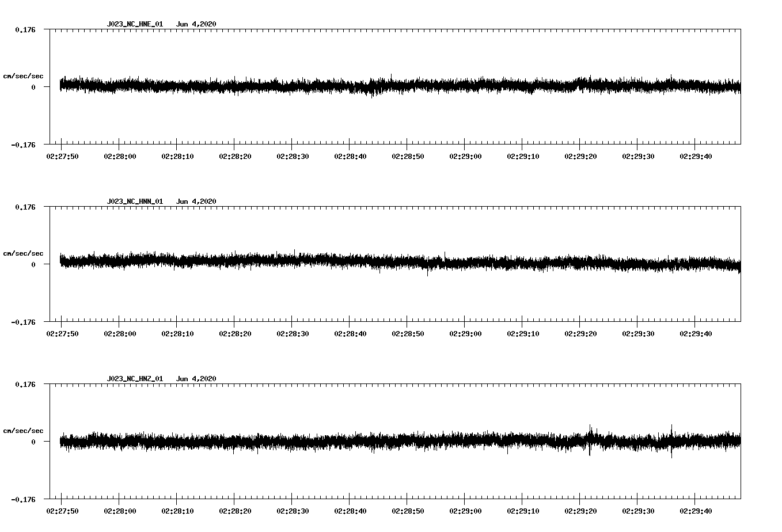Click the 02:27:50 time label under HNE plot
The width and height of the screenshot is (782, 532).
[x=62, y=157]
